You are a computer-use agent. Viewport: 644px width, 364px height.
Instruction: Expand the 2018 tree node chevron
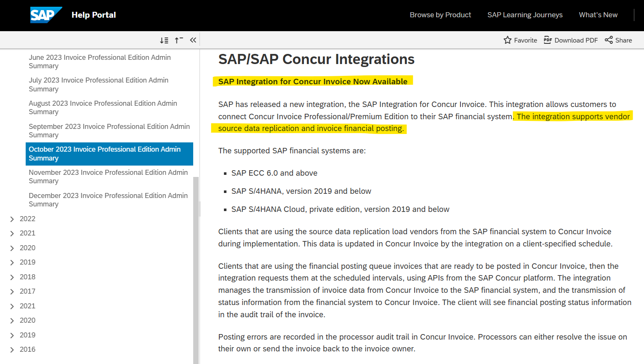[12, 277]
